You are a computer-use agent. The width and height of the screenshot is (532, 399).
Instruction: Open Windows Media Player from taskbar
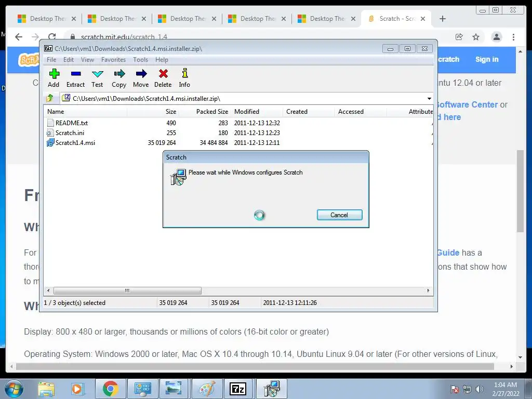click(x=77, y=389)
